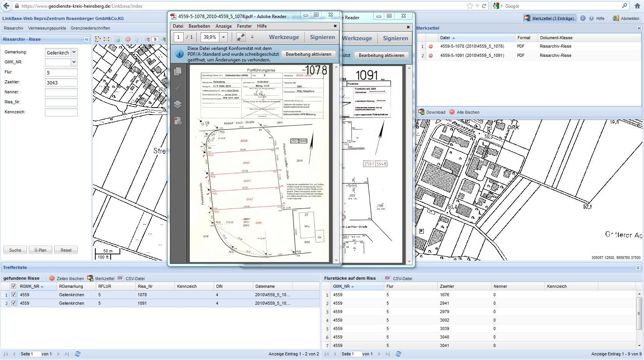
Task: Remove entry 4559-5-1078 from Merkzettel
Action: [431, 46]
